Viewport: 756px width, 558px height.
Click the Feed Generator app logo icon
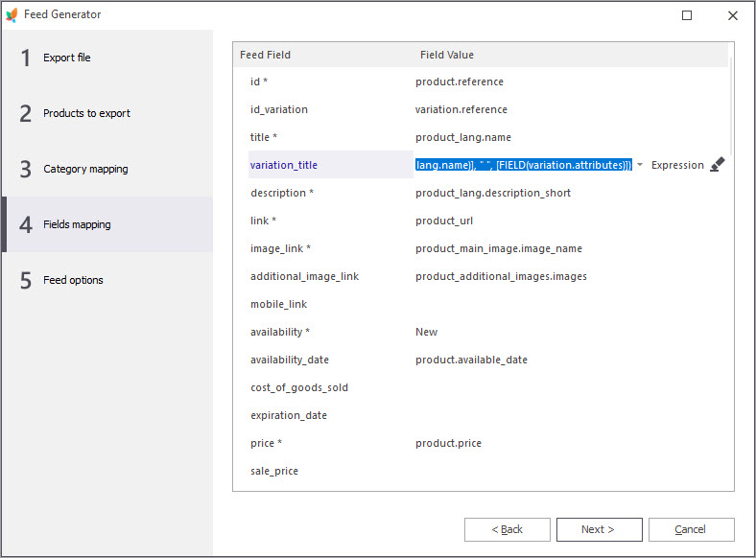(12, 14)
